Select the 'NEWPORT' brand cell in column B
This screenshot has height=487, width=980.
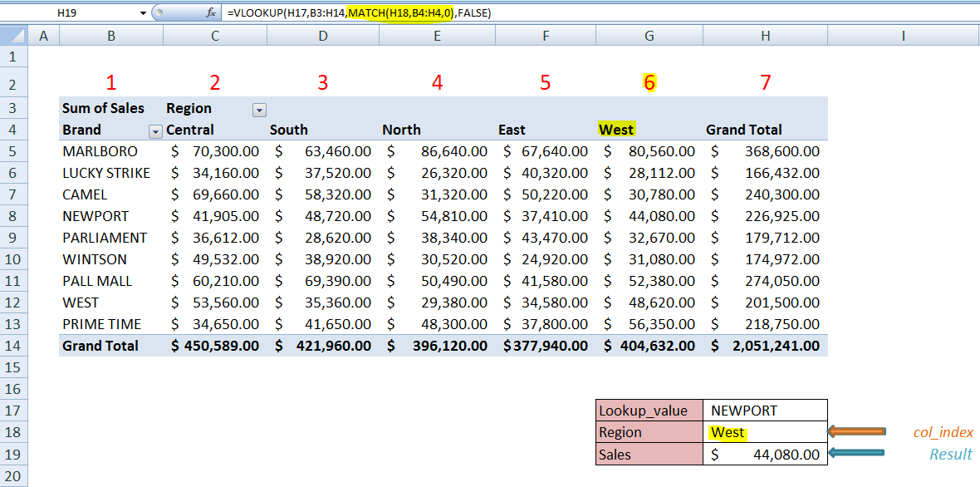[x=111, y=216]
